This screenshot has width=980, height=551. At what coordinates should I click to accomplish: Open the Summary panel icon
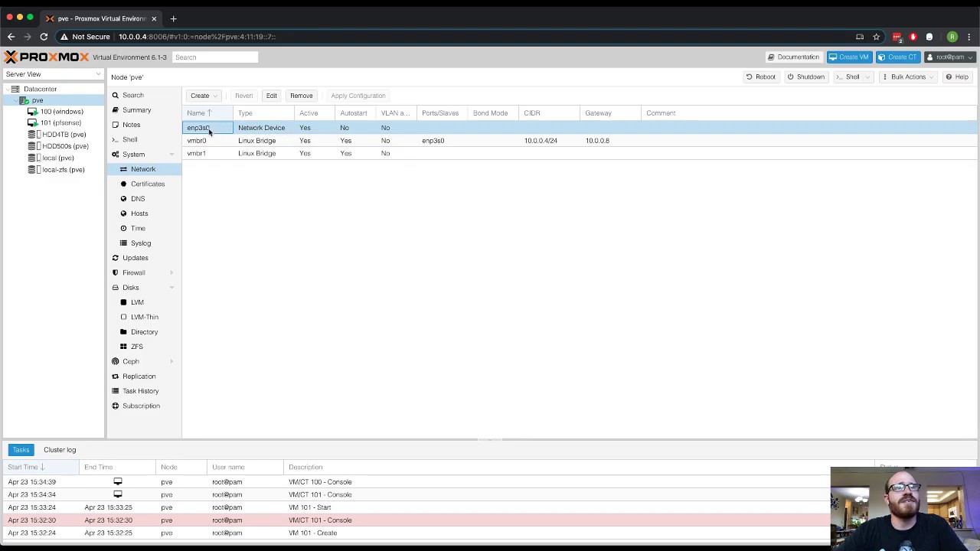(115, 110)
